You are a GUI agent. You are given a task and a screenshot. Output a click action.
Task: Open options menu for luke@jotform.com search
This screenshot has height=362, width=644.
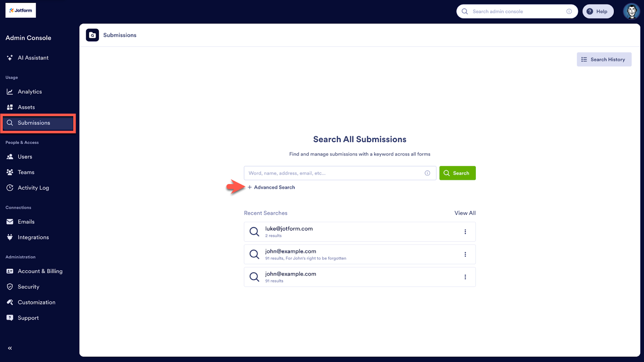(x=465, y=231)
